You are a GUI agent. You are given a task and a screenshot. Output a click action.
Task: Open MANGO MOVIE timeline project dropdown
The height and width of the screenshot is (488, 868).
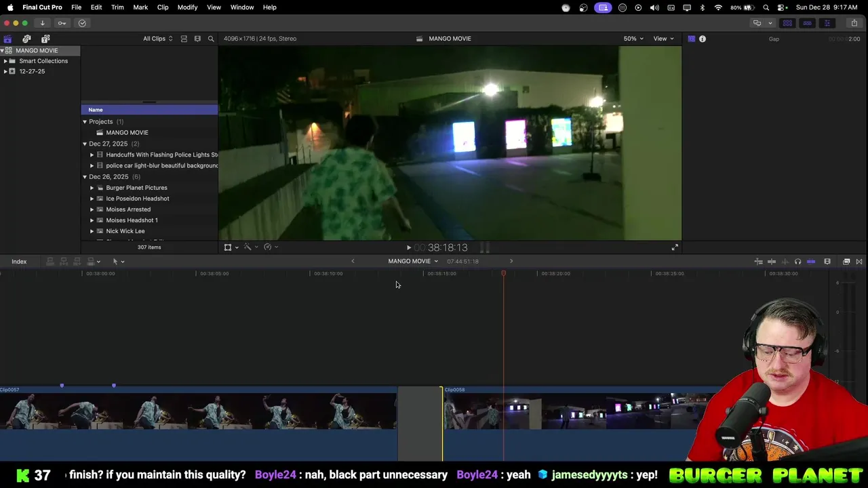coord(413,261)
